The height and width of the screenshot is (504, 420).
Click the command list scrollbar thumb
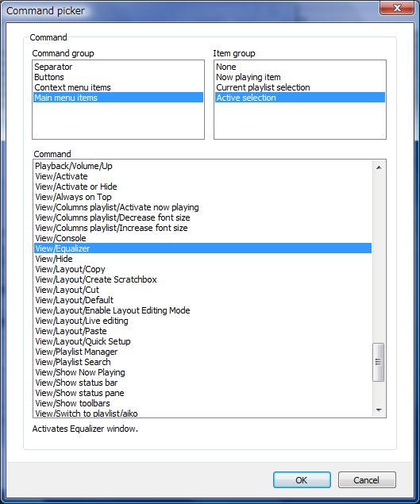coord(379,362)
